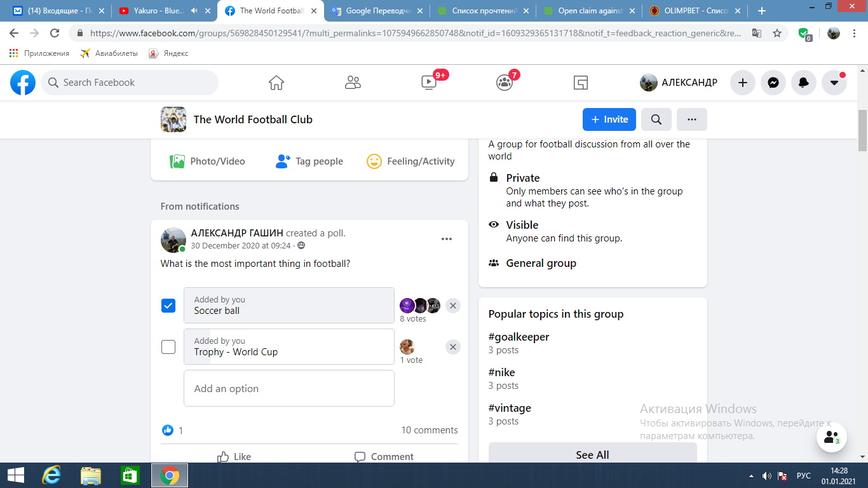This screenshot has height=488, width=868.
Task: Open the Account dropdown arrow menu
Action: [x=834, y=83]
